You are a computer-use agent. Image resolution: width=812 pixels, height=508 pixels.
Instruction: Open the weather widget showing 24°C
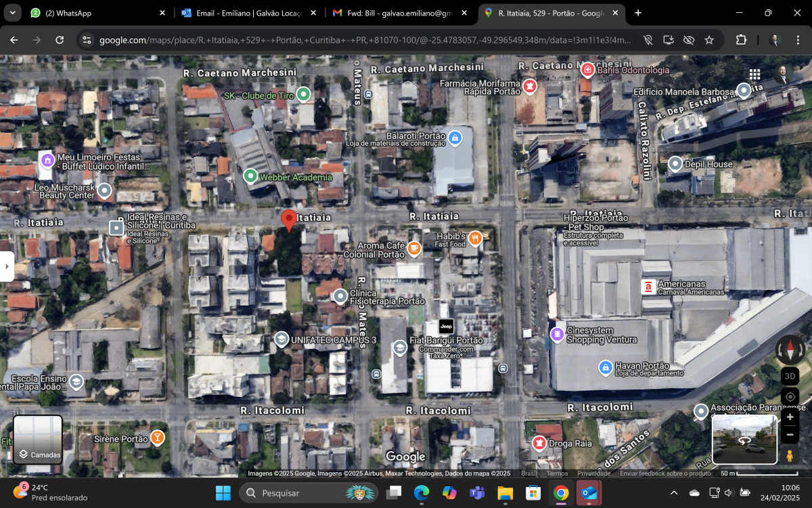[50, 492]
